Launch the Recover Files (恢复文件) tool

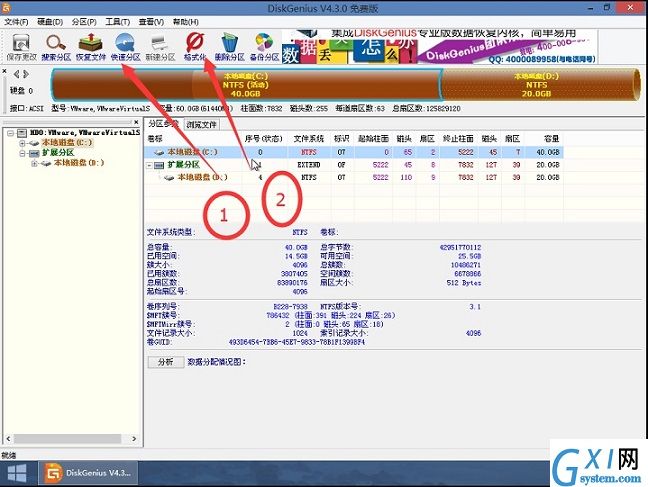coord(91,48)
